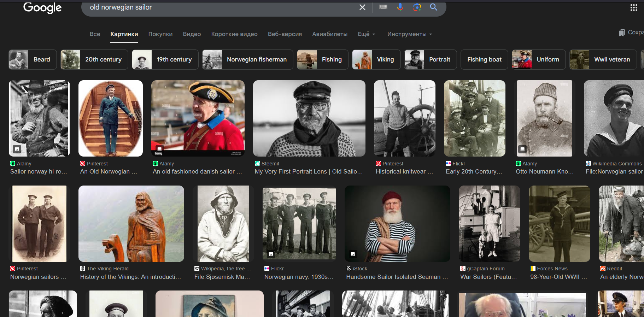This screenshot has height=317, width=644.
Task: Open the Viking wooden statue image
Action: pos(131,224)
